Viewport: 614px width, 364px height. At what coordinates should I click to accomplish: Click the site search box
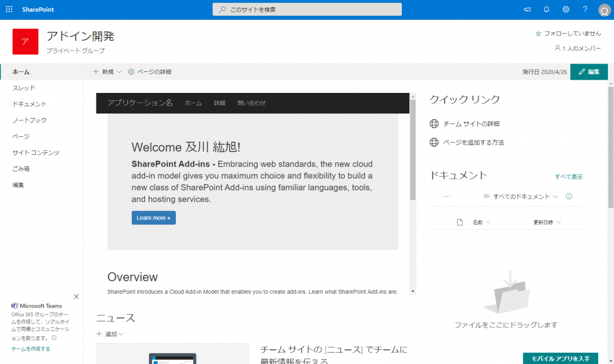[307, 10]
